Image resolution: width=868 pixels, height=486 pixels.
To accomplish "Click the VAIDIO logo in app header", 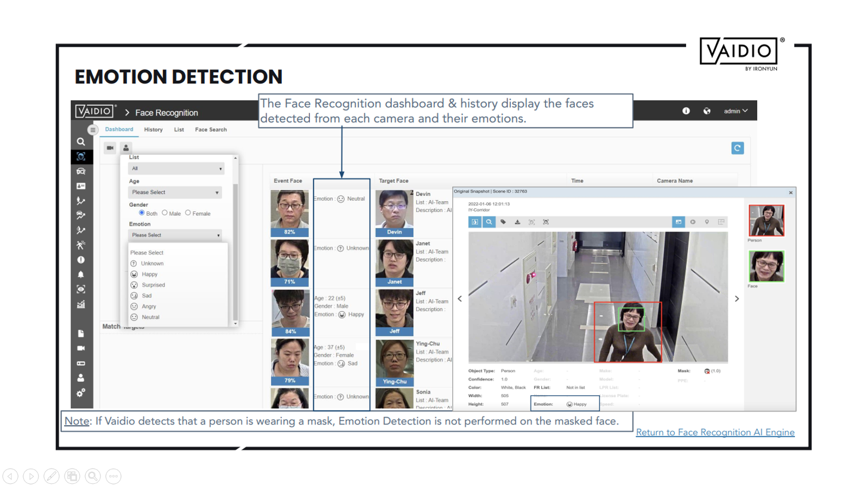I will point(96,111).
